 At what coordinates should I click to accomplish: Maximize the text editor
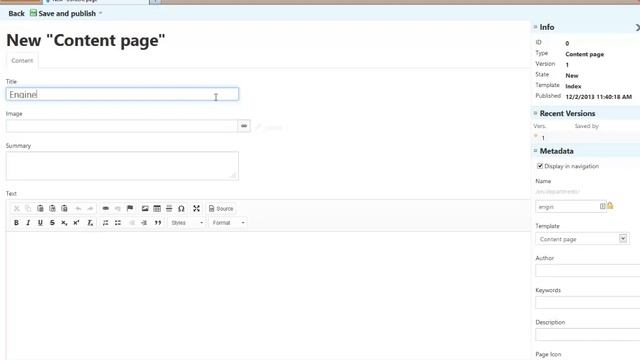[196, 209]
